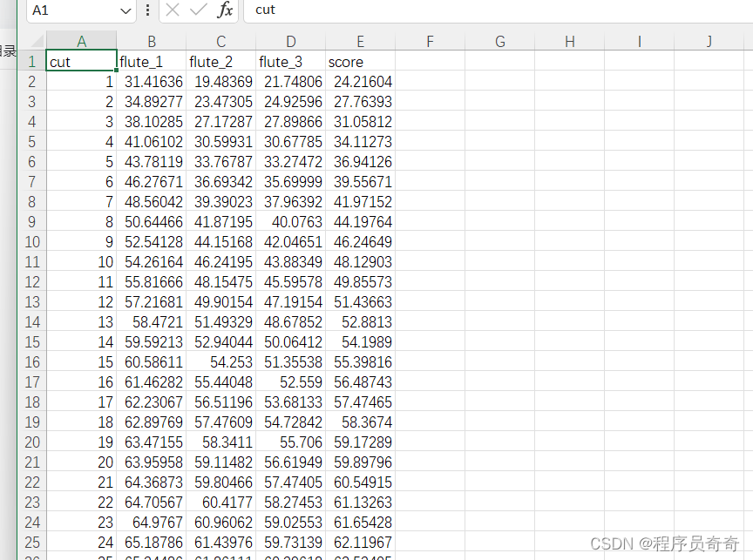
Task: Select cell with value 56.61949
Action: pos(290,462)
